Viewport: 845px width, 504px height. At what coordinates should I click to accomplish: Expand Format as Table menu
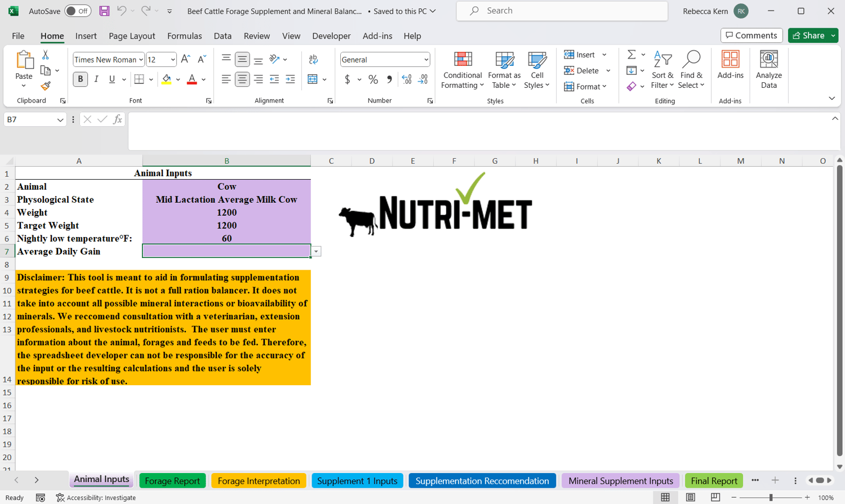(x=504, y=70)
